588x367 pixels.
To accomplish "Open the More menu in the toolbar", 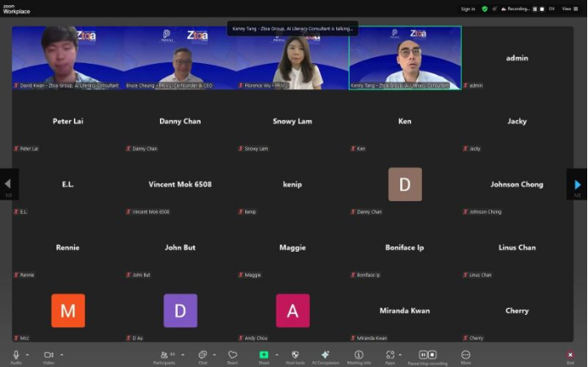I will point(466,355).
